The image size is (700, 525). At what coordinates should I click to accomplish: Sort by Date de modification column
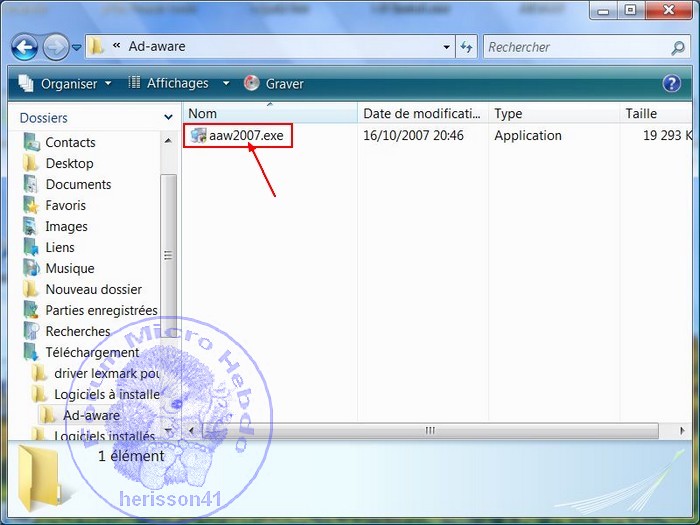[x=422, y=113]
